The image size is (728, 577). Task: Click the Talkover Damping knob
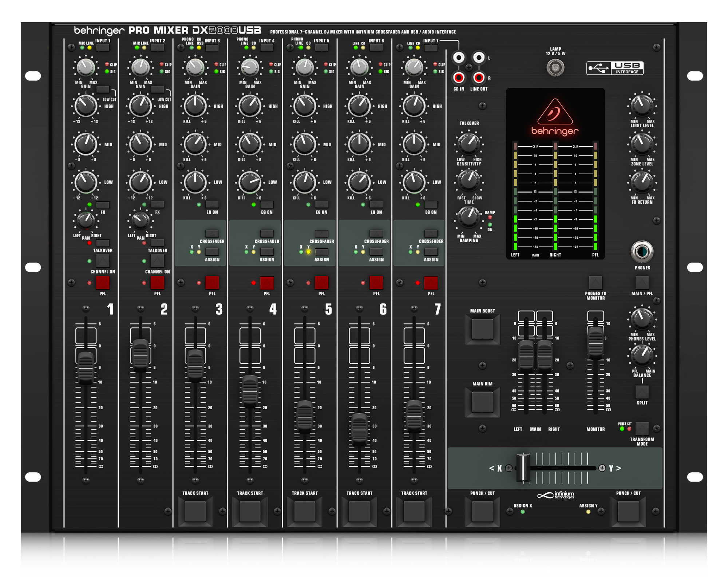coord(469,217)
